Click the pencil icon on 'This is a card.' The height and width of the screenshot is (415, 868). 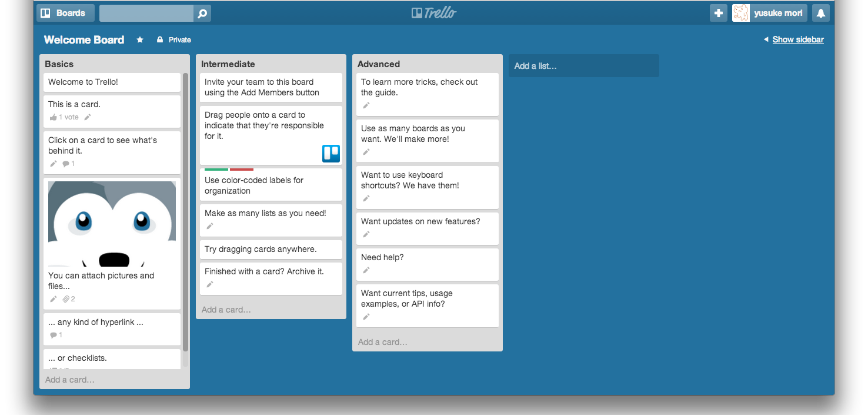[88, 117]
